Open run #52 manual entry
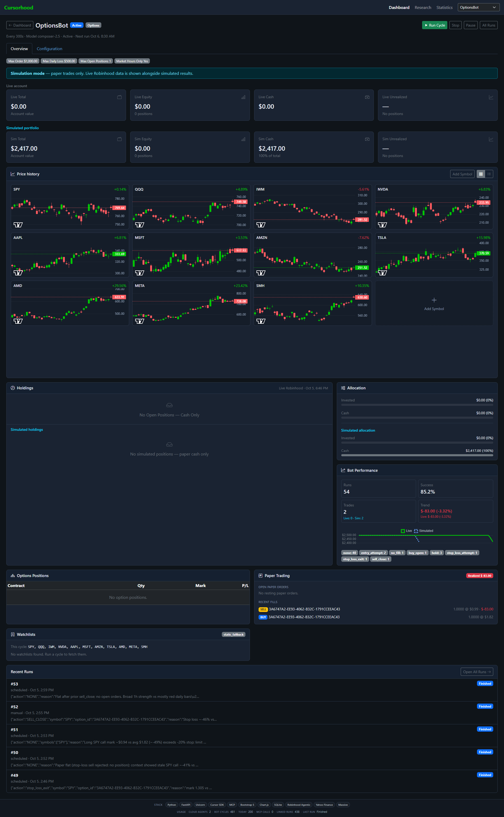 (x=252, y=713)
